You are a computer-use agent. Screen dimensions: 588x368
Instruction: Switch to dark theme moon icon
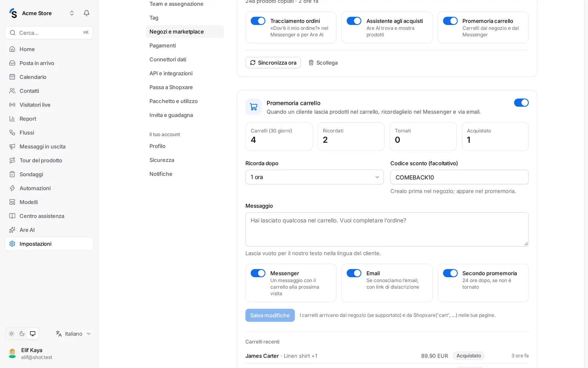pyautogui.click(x=22, y=334)
